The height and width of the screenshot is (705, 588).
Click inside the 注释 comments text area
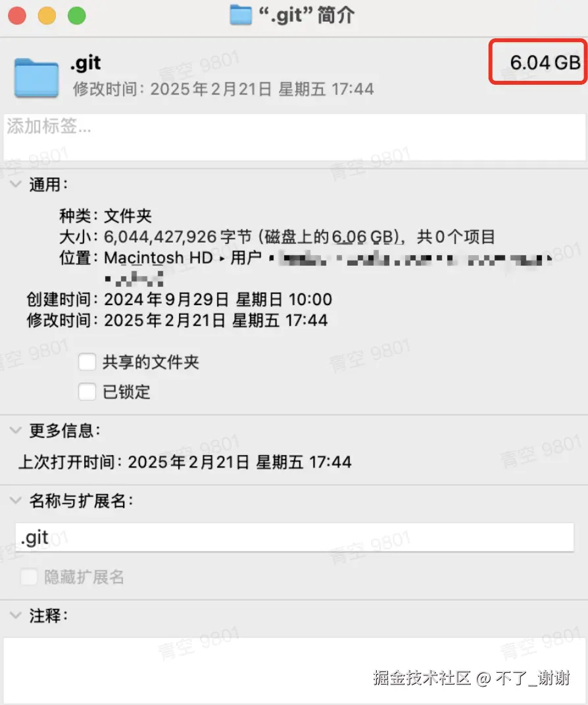[295, 670]
